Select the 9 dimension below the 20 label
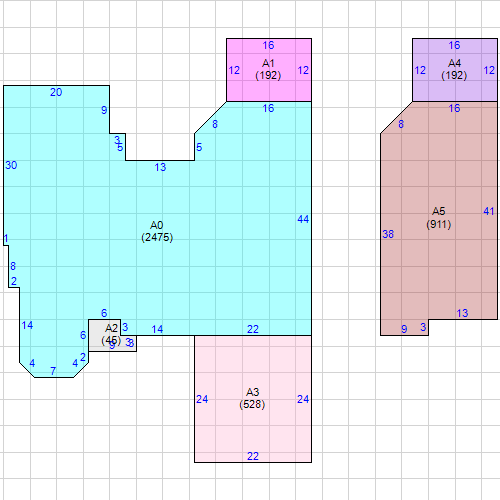This screenshot has width=500, height=500. coord(104,110)
